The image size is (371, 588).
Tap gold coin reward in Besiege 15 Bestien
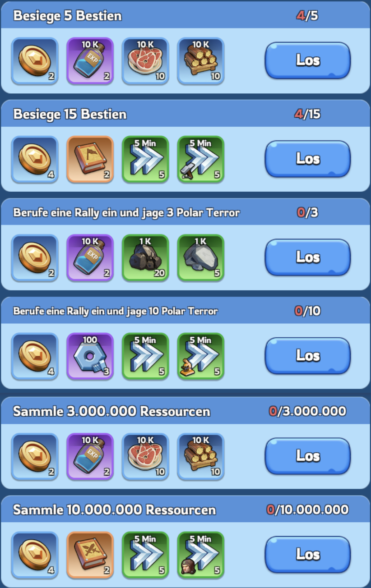[x=35, y=159]
